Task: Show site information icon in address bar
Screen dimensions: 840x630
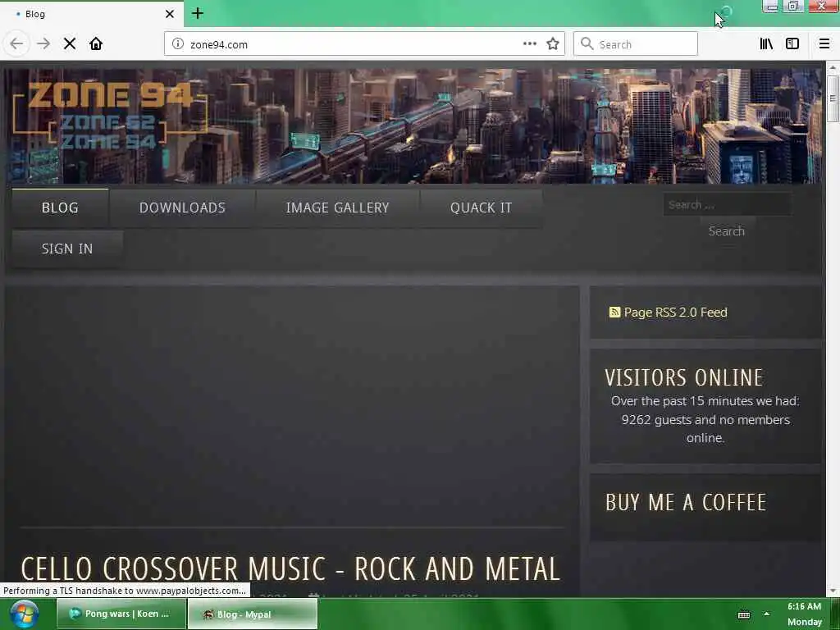Action: coord(178,44)
